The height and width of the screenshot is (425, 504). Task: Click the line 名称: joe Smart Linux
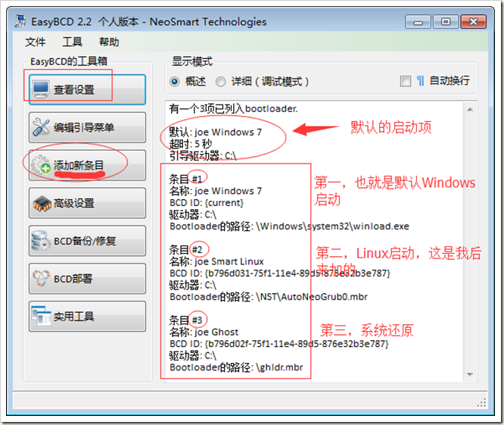pos(216,261)
